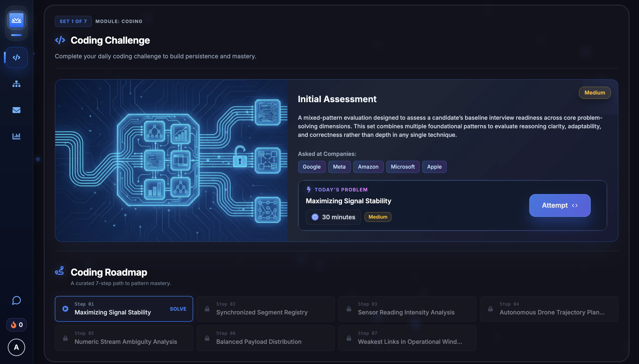Click the sunrise app logo icon

point(16,20)
